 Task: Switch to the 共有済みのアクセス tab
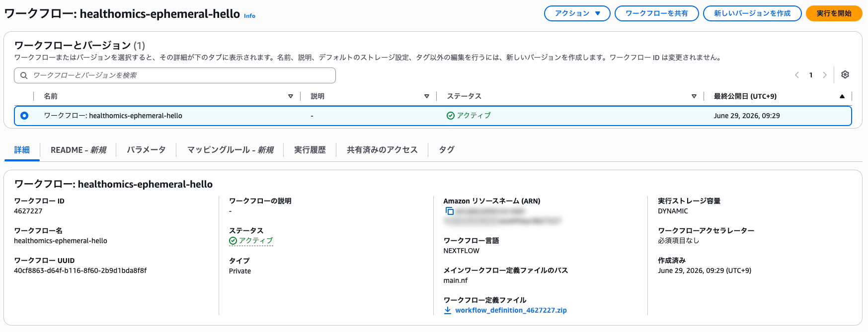point(382,150)
